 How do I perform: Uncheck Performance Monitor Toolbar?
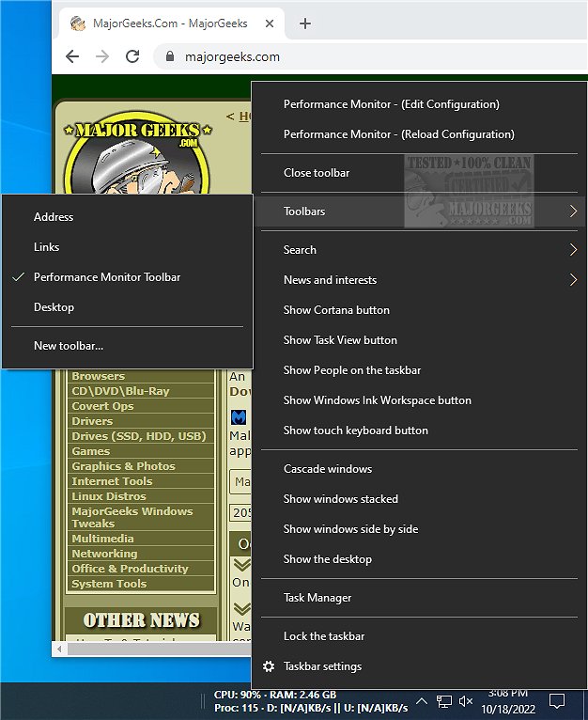pos(107,277)
